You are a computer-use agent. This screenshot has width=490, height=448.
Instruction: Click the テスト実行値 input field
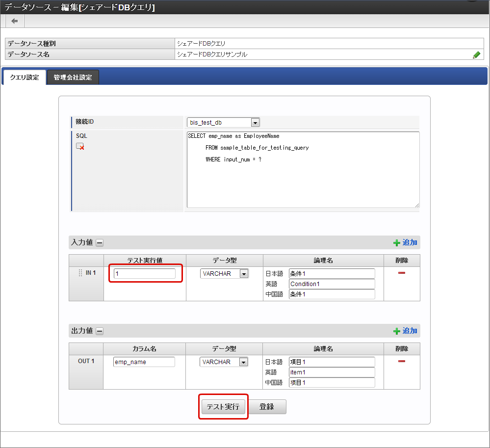click(144, 274)
